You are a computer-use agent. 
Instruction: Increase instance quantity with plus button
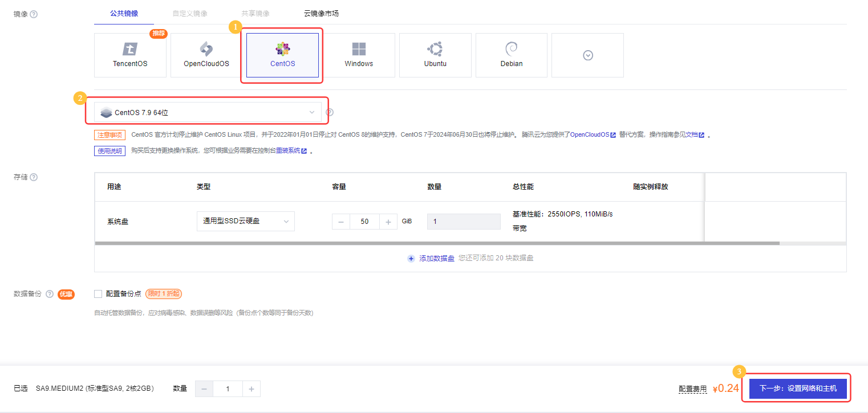tap(252, 389)
